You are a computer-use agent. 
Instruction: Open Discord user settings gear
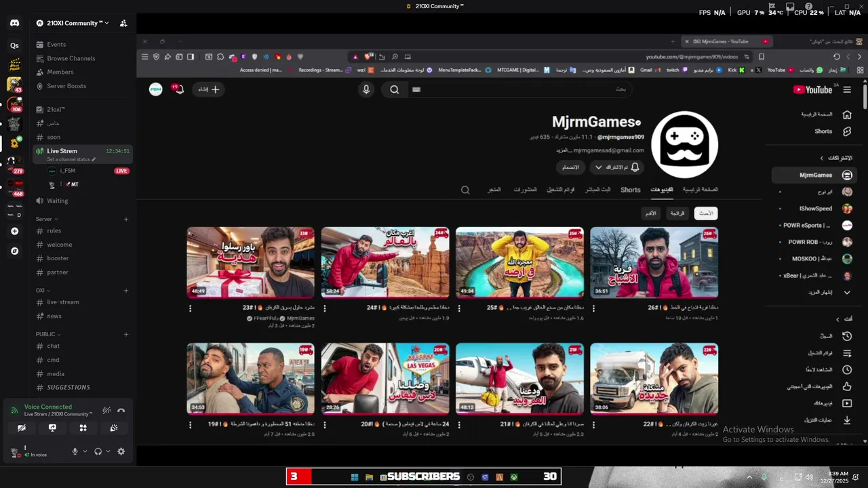(121, 451)
